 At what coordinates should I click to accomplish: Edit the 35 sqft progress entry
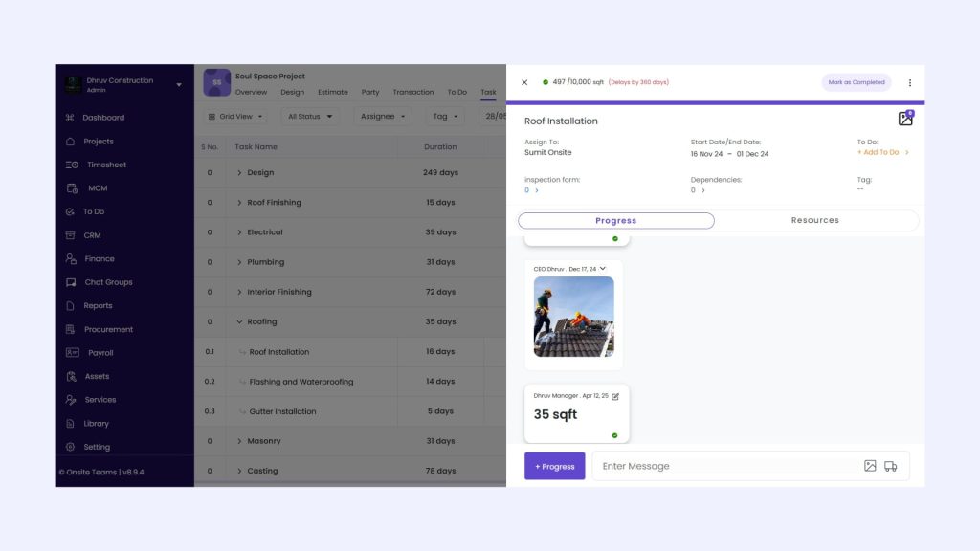615,395
